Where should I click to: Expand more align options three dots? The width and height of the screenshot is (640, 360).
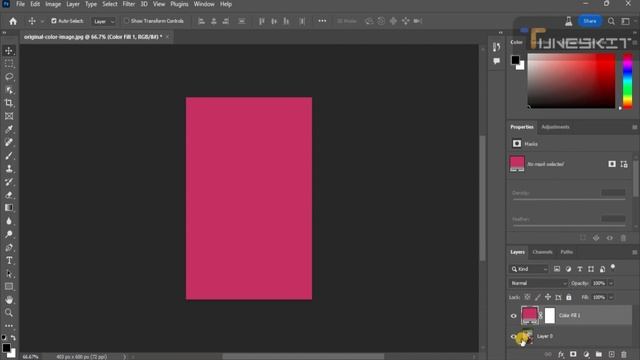point(322,21)
